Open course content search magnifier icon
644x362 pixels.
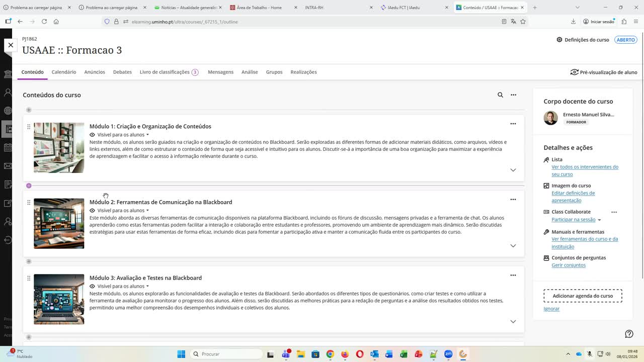pyautogui.click(x=500, y=95)
